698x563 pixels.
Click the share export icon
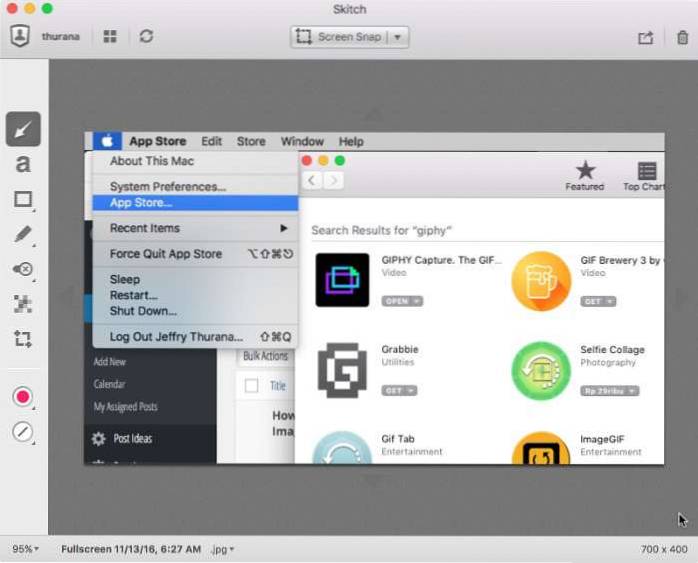[645, 37]
